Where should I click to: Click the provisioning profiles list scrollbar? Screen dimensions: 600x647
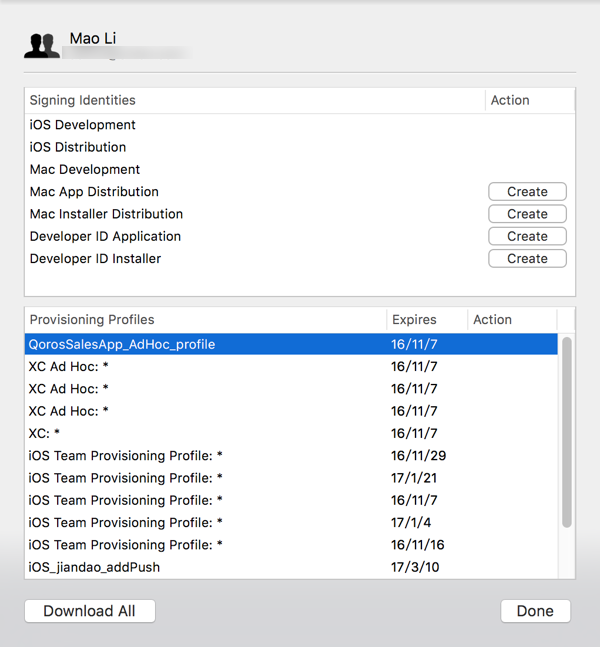(x=567, y=432)
